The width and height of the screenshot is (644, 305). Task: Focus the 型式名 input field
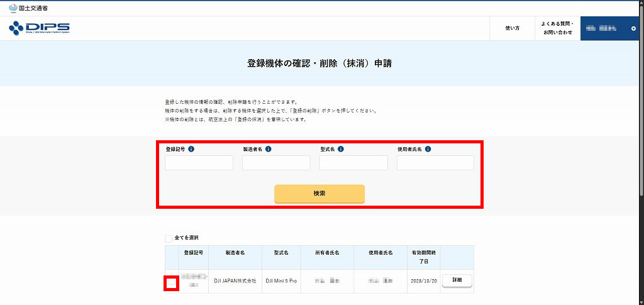tap(353, 163)
